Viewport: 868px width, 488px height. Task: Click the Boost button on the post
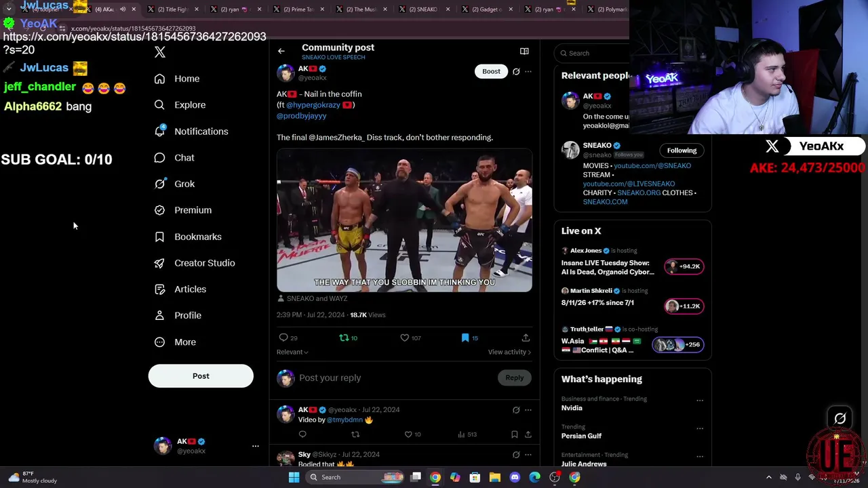coord(491,71)
